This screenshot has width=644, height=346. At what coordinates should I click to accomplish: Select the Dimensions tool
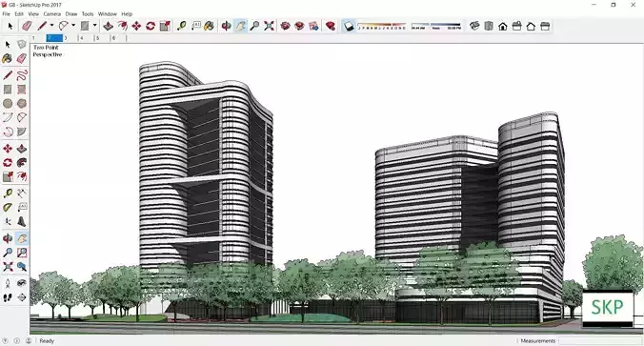[22, 193]
